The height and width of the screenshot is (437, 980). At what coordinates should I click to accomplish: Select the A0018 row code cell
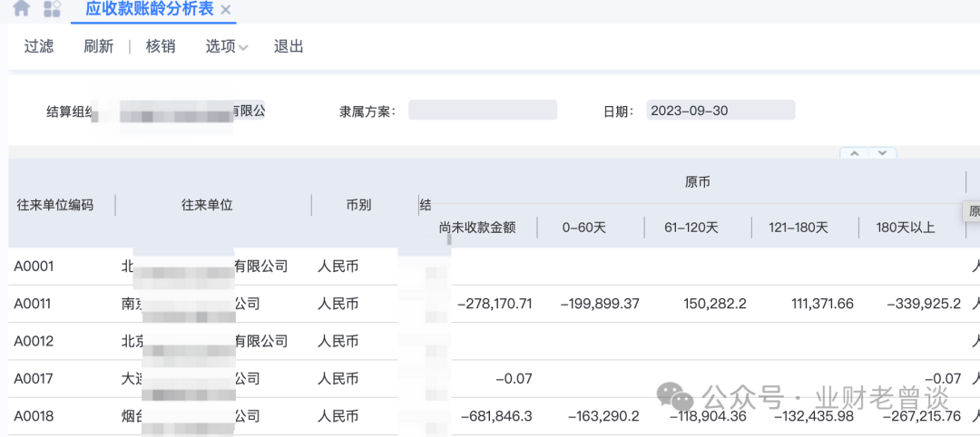point(34,416)
